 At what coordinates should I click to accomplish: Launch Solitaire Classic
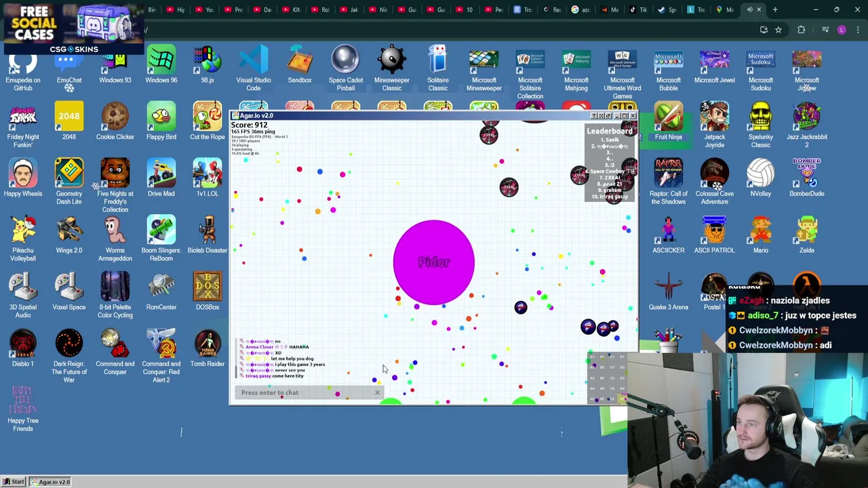(x=438, y=69)
